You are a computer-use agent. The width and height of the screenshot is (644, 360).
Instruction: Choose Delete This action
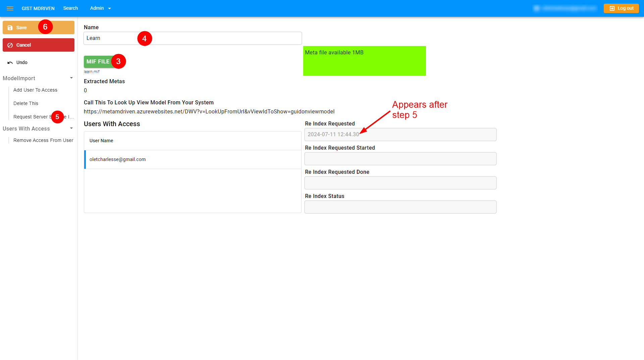coord(26,103)
